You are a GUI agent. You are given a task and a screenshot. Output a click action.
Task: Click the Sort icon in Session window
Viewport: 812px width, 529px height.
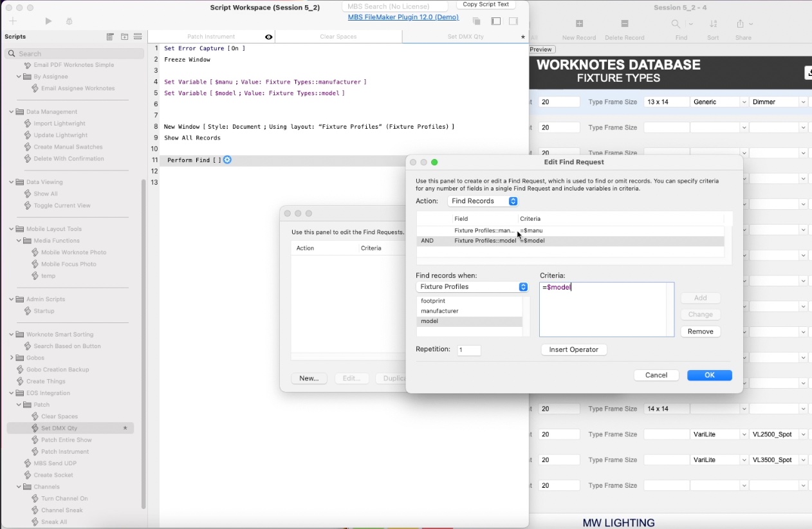(713, 24)
